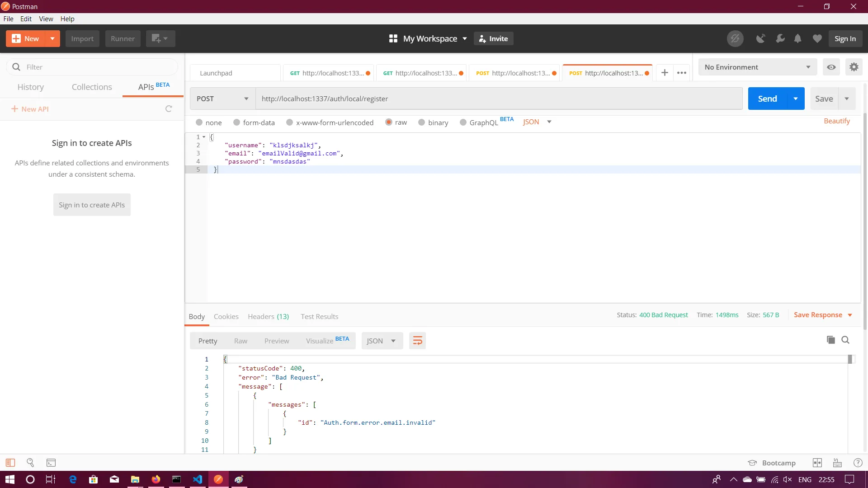
Task: Switch to the Collections sidebar tab
Action: pos(92,87)
